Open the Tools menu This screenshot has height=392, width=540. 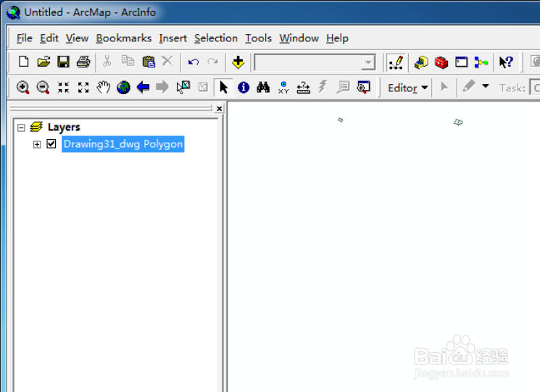[258, 38]
